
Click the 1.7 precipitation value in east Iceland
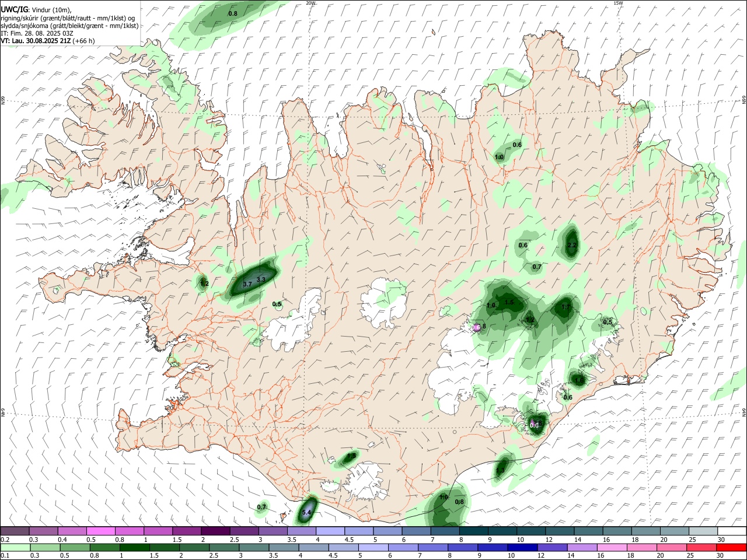pos(566,307)
